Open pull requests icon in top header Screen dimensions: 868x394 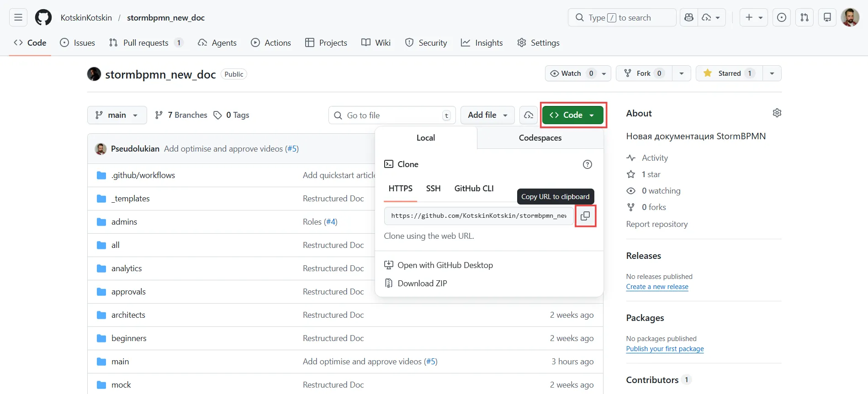[x=804, y=18]
